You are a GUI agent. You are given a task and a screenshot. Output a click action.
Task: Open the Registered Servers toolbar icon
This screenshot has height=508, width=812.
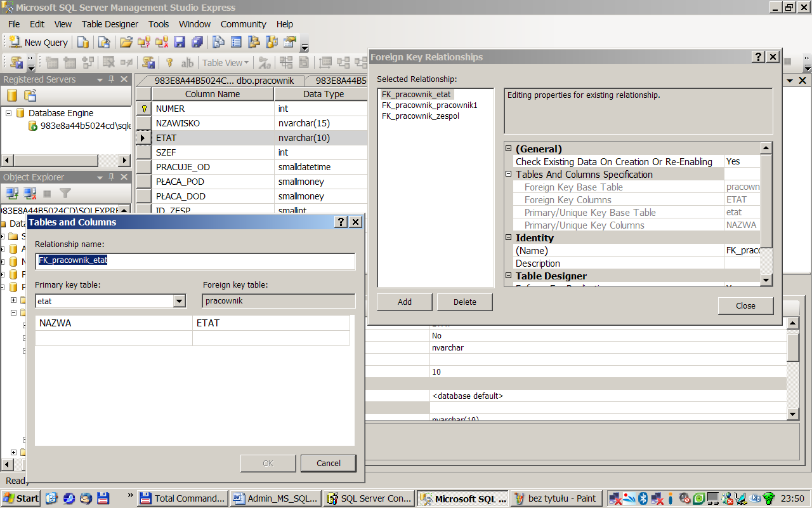pyautogui.click(x=218, y=43)
